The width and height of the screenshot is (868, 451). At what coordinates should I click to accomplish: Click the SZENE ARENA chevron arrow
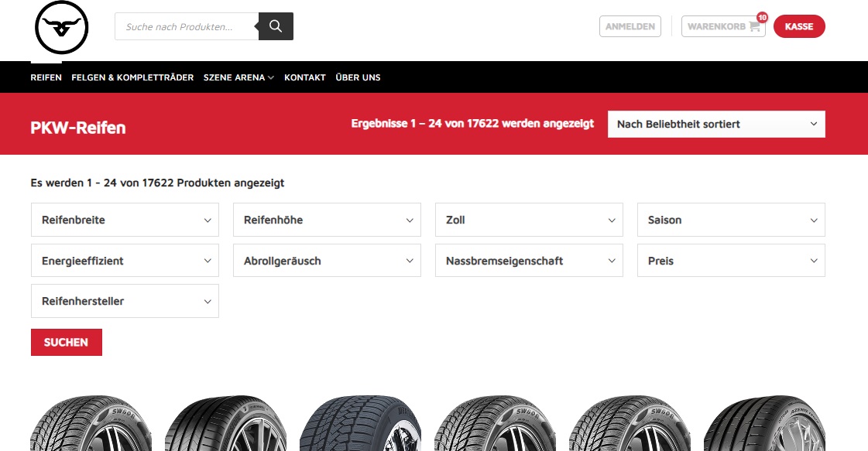tap(271, 78)
